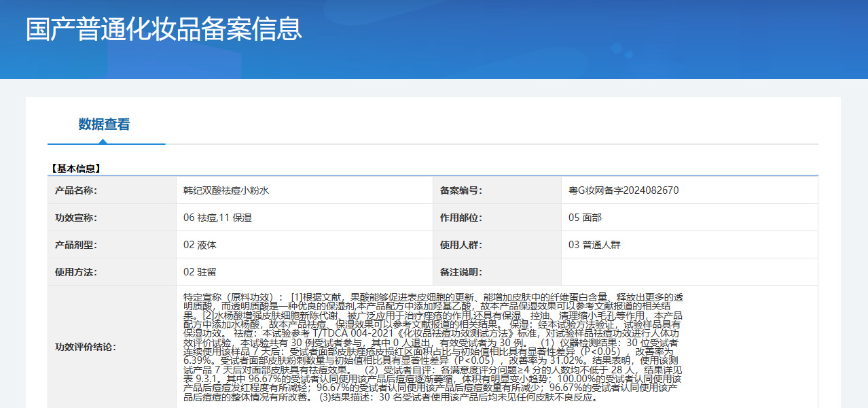Click the 国产普通化妆品备案信息 page title
This screenshot has height=408, width=868.
click(x=164, y=29)
